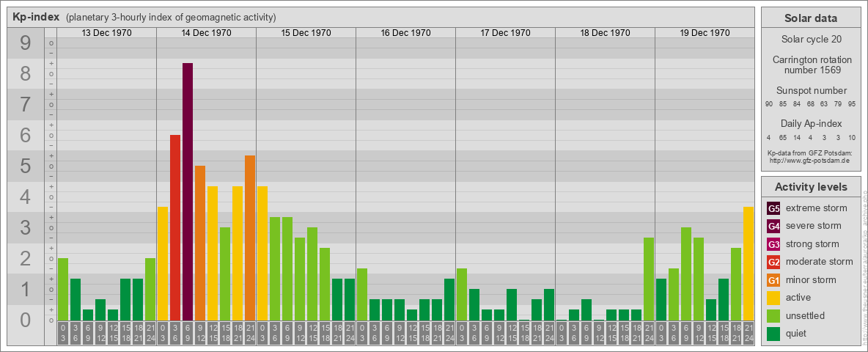Click the 'Activity levels' panel heading

point(811,187)
